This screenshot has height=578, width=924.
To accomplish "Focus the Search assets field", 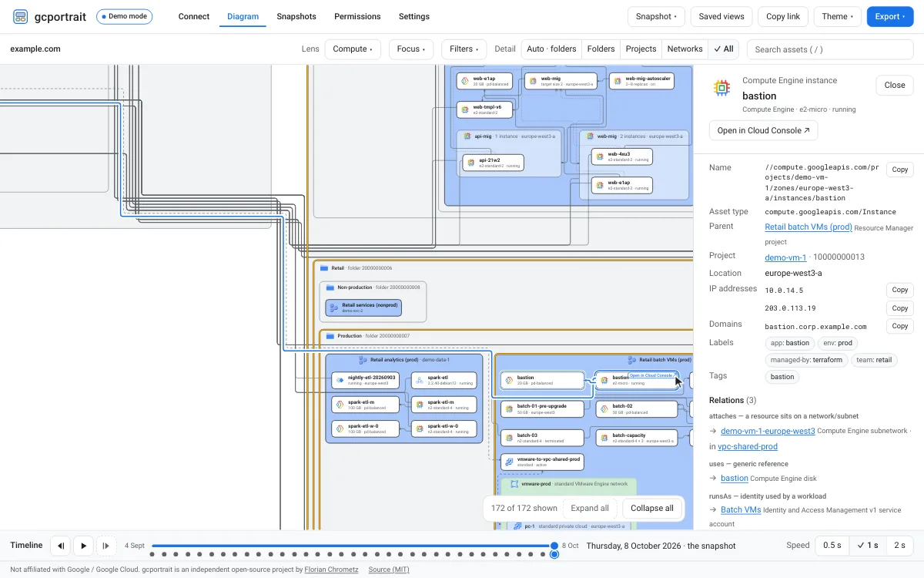I will point(830,49).
